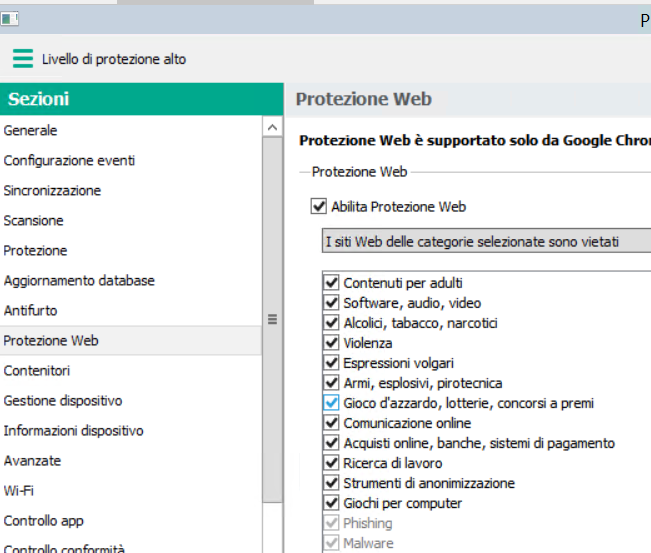Viewport: 651px width, 553px height.
Task: Select the Antifurto section
Action: tap(31, 311)
